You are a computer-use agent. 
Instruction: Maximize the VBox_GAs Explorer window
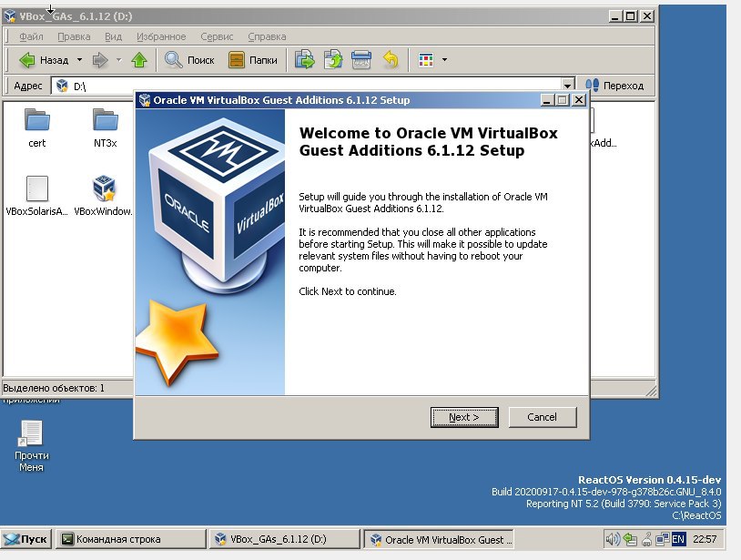click(631, 16)
